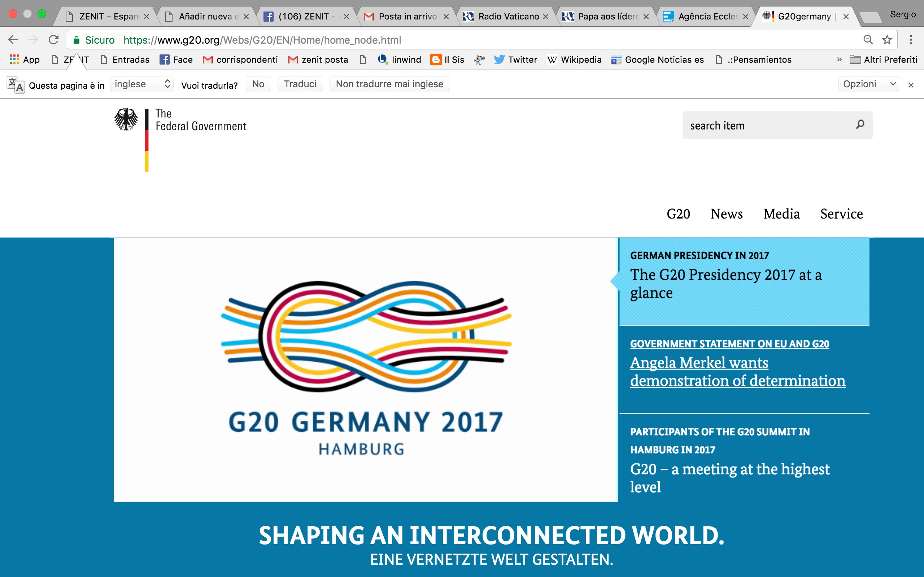Show hidden bookmarks via the chevron
The height and width of the screenshot is (577, 924).
tap(839, 60)
